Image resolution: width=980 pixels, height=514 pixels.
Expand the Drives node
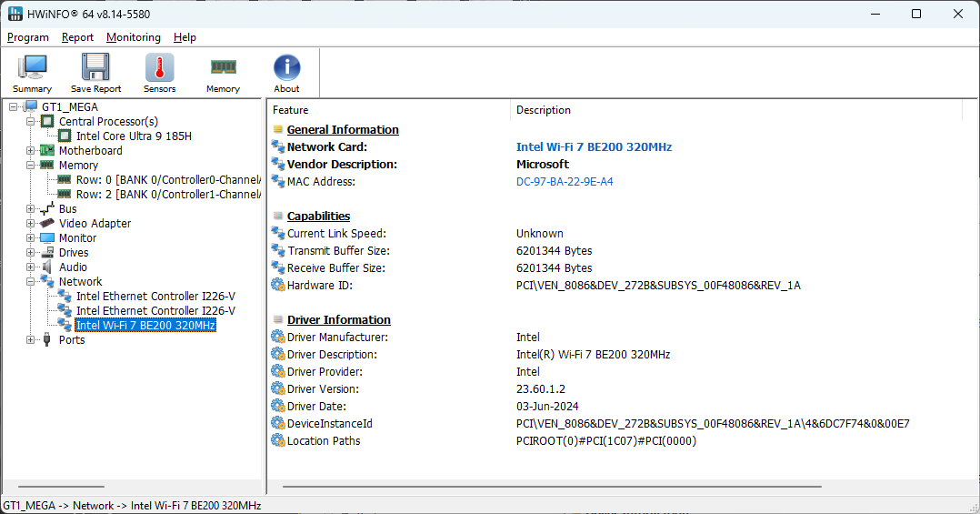[x=30, y=253]
